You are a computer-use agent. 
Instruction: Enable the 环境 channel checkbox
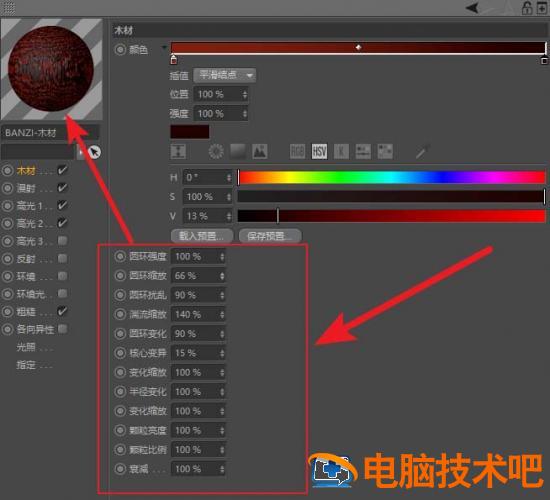62,276
